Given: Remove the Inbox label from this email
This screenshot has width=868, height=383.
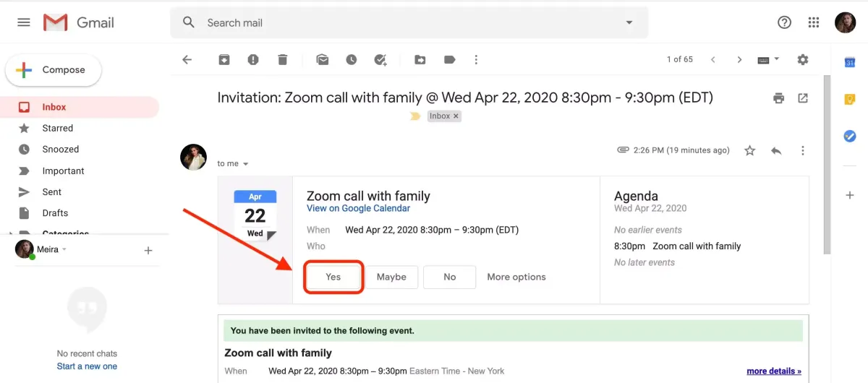Looking at the screenshot, I should (x=456, y=116).
